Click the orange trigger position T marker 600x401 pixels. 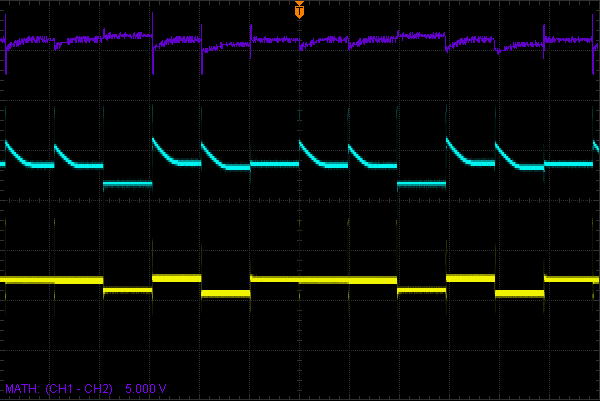299,11
